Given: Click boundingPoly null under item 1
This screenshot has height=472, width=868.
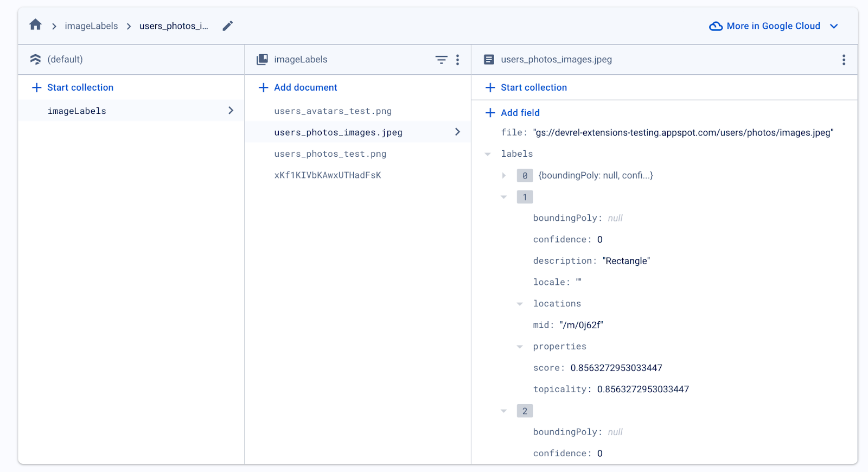Looking at the screenshot, I should (x=615, y=218).
